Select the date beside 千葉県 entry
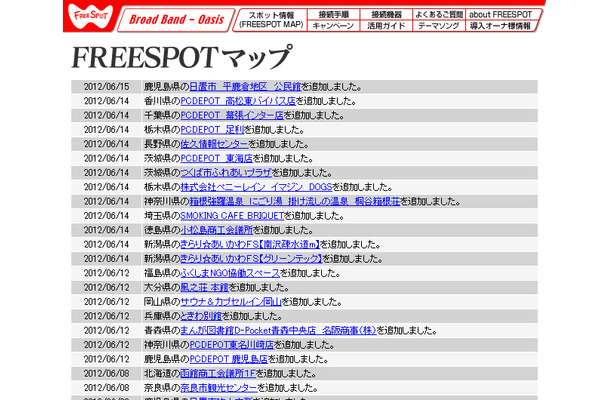610x400 pixels. point(106,116)
